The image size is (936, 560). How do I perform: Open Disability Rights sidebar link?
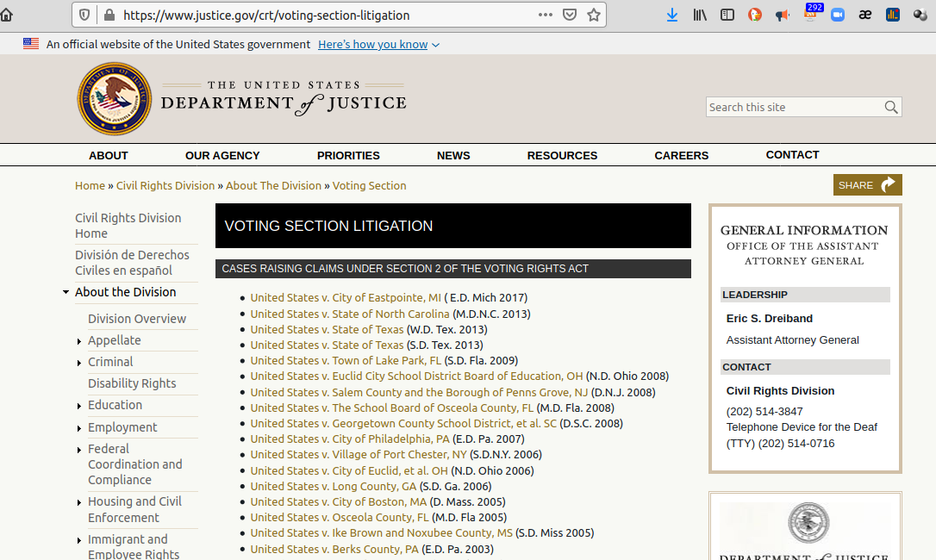pyautogui.click(x=132, y=383)
